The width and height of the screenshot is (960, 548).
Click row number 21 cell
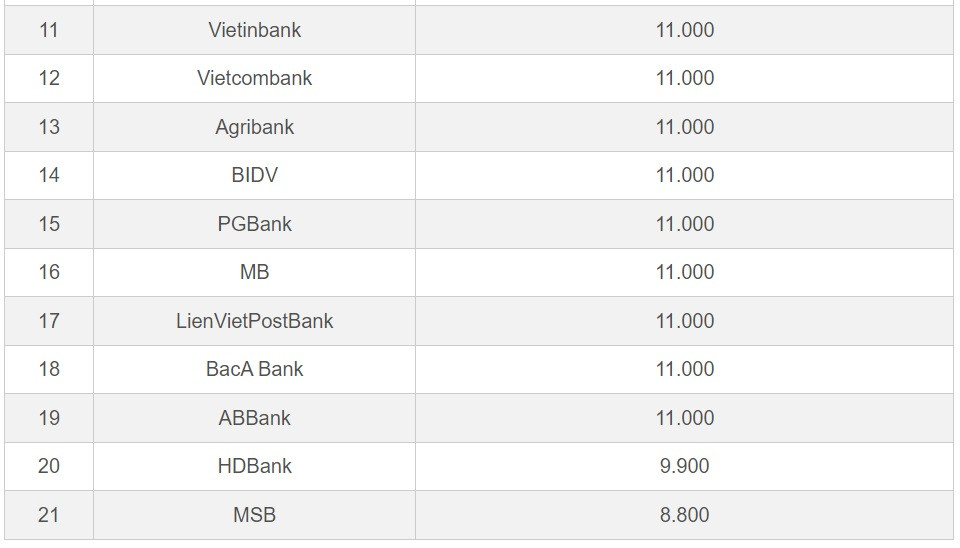point(49,515)
